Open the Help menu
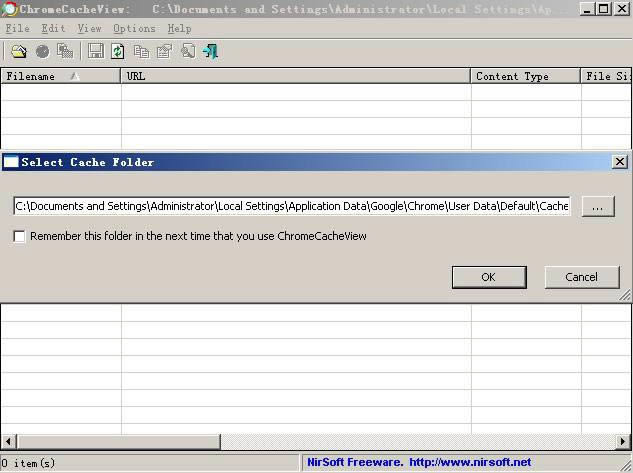This screenshot has width=633, height=473. pos(179,29)
